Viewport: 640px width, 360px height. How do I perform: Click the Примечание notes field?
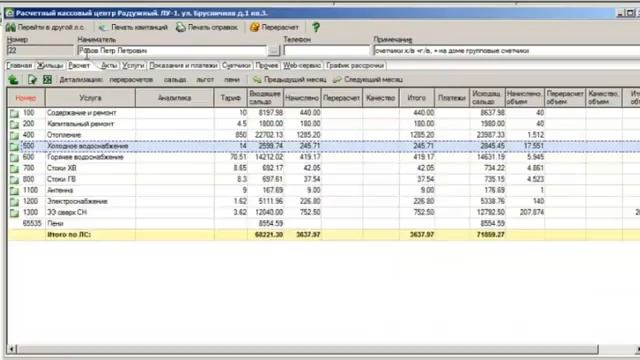[x=507, y=51]
